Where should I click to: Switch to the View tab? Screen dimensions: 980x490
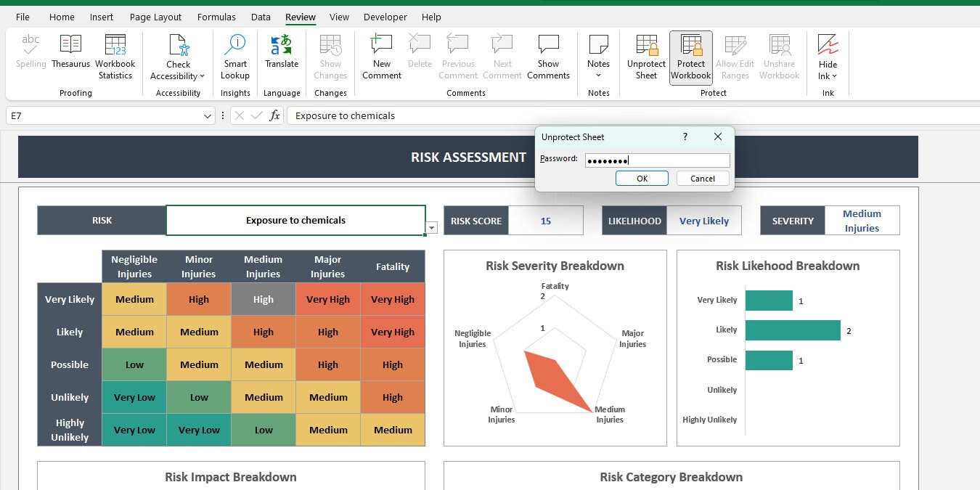pos(339,17)
